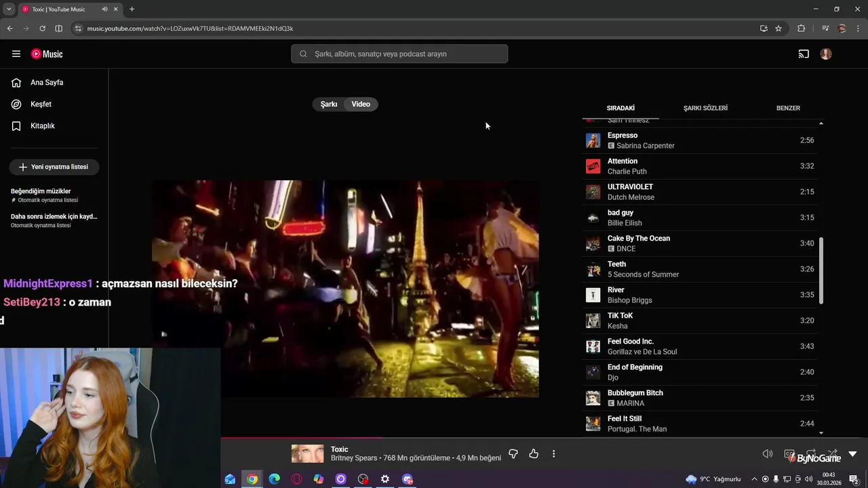Open Windows notification center icon
The width and height of the screenshot is (868, 488).
coord(854,479)
